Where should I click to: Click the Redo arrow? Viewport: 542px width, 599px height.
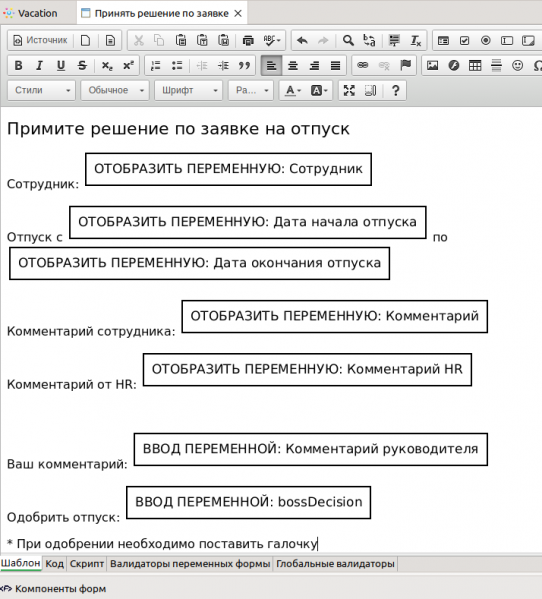click(x=323, y=40)
